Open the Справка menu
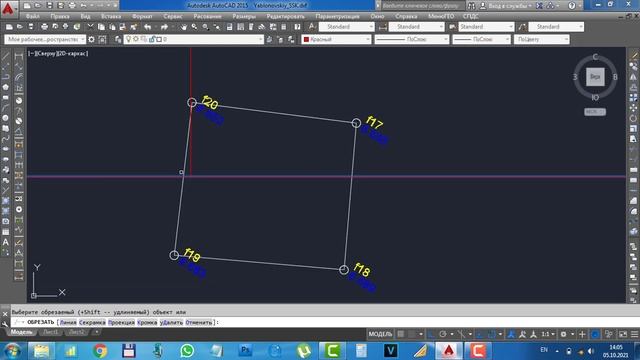Image resolution: width=640 pixels, height=360 pixels. click(406, 16)
